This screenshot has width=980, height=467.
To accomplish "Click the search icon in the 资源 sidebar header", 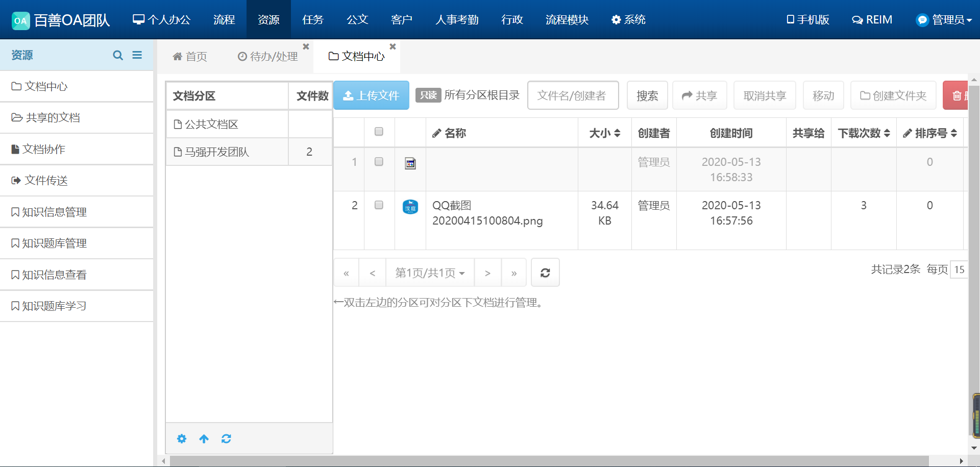I will (118, 55).
